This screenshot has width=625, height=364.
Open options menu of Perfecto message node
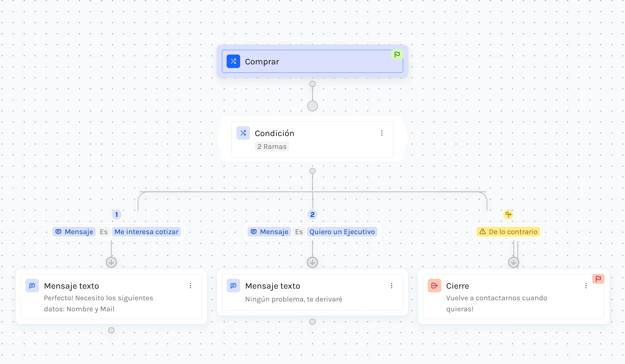tap(190, 286)
